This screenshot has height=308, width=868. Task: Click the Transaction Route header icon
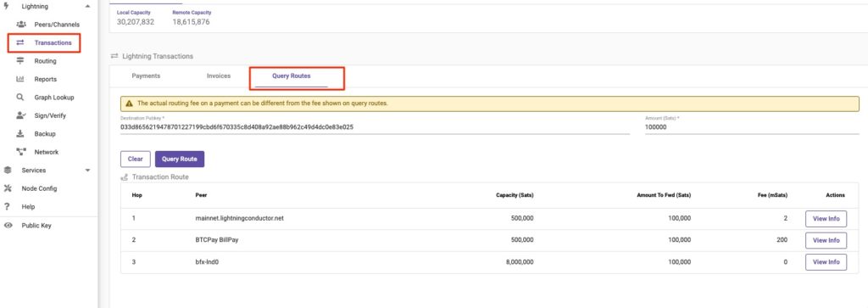coord(125,177)
